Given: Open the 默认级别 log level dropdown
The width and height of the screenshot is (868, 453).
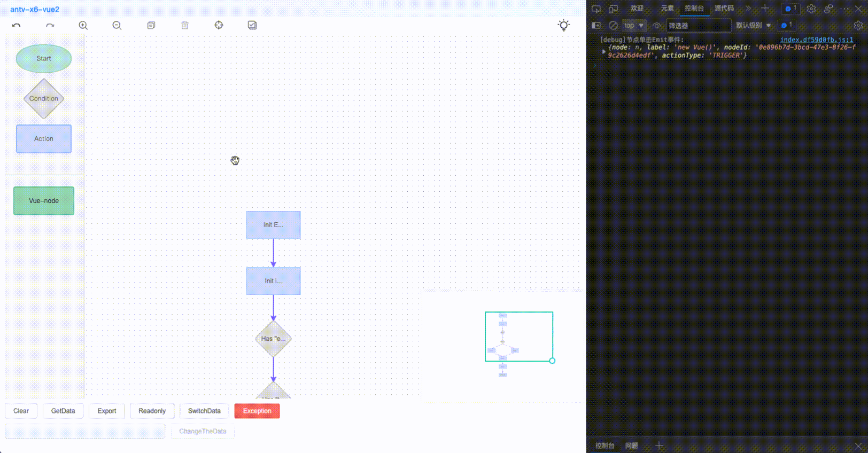Looking at the screenshot, I should click(x=754, y=25).
